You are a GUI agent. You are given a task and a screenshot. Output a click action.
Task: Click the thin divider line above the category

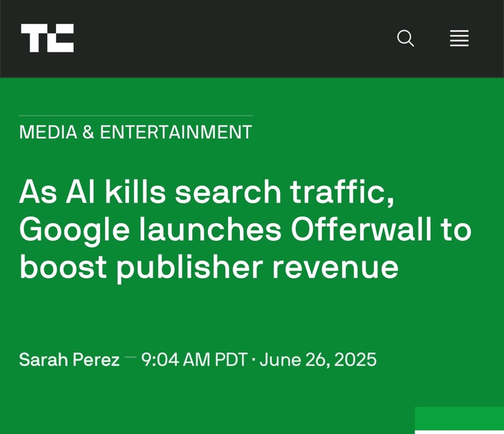tap(135, 115)
